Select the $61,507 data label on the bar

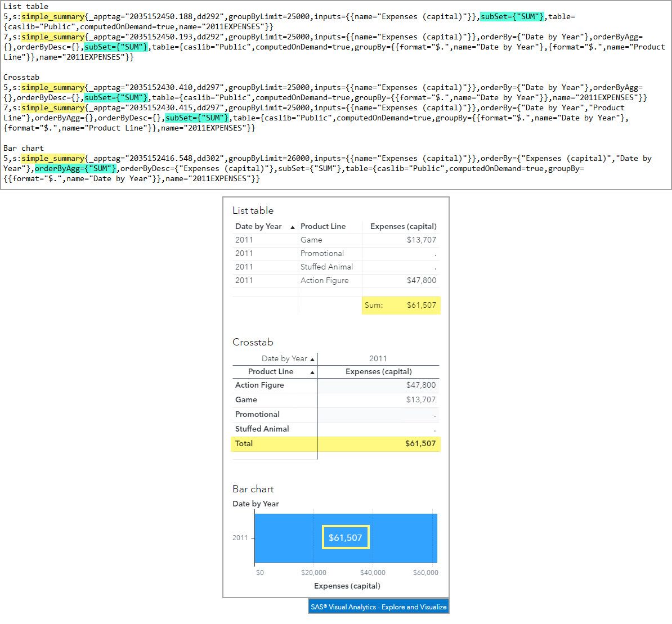[345, 537]
